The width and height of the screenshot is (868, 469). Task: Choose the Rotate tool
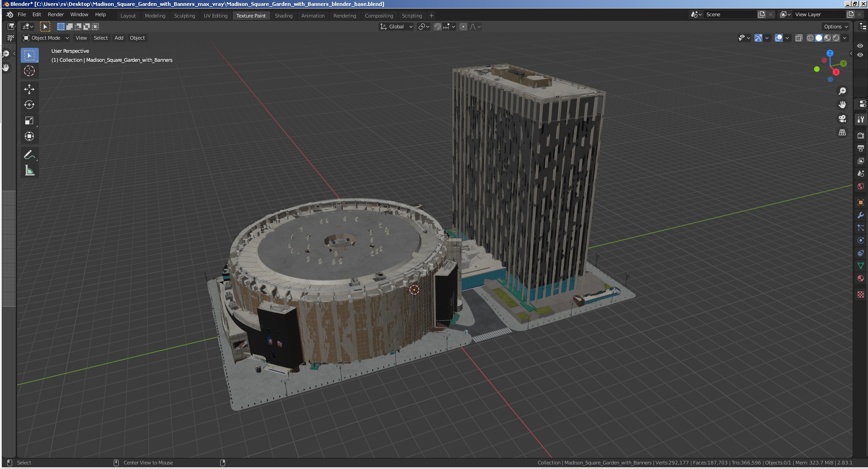tap(29, 105)
